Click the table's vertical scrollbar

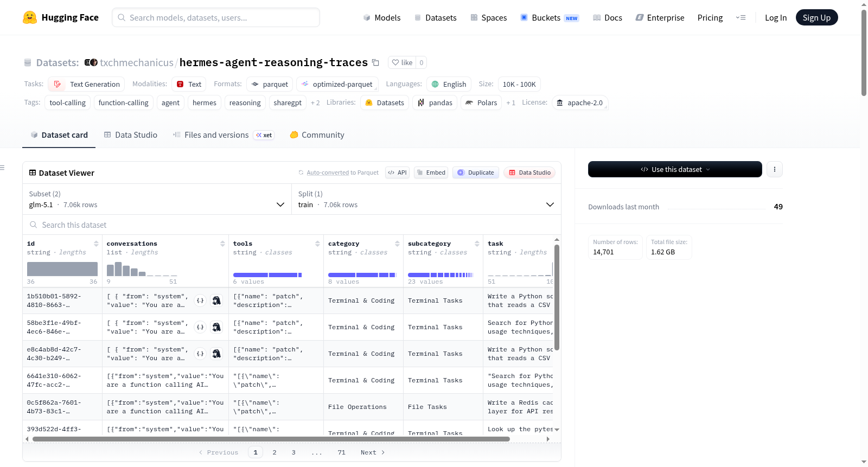pos(557,297)
